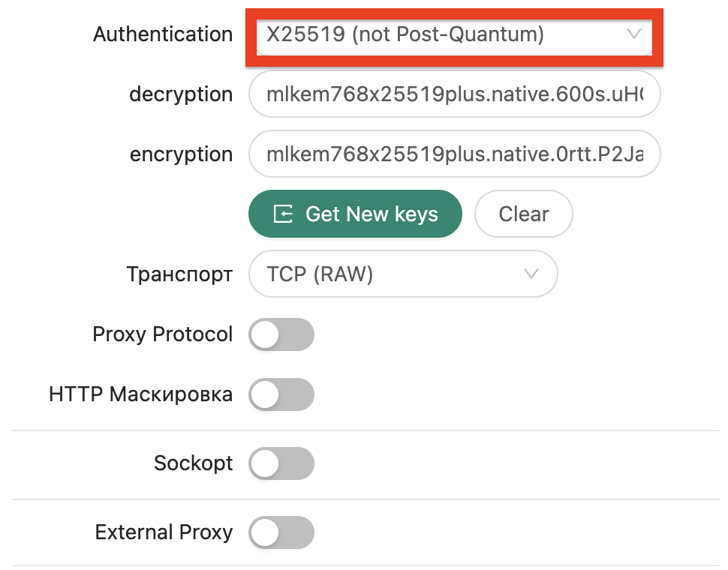Image resolution: width=728 pixels, height=570 pixels.
Task: Click the External Proxy label text
Action: pos(164,532)
